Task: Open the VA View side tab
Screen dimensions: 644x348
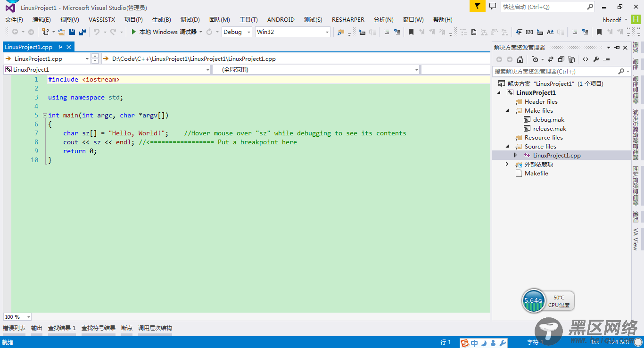Action: [x=636, y=239]
